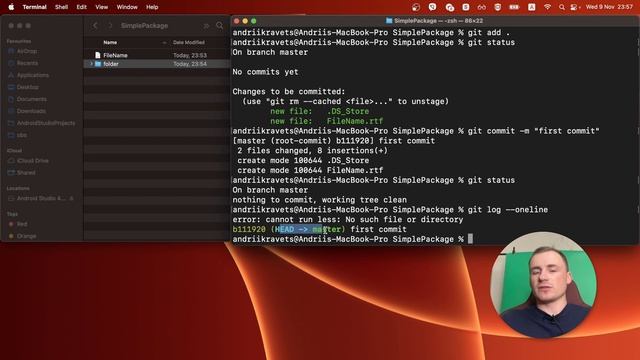Screen dimensions: 640x360
Task: Show more Finder toolbar items
Action: 206,26
